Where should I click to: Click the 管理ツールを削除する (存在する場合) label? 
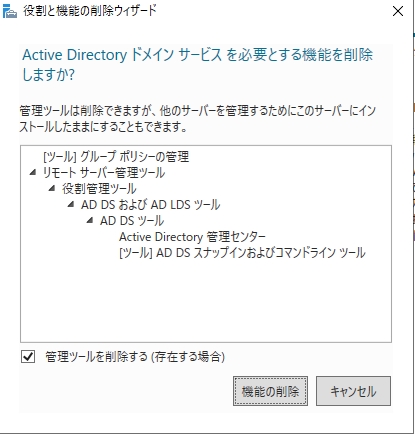135,357
